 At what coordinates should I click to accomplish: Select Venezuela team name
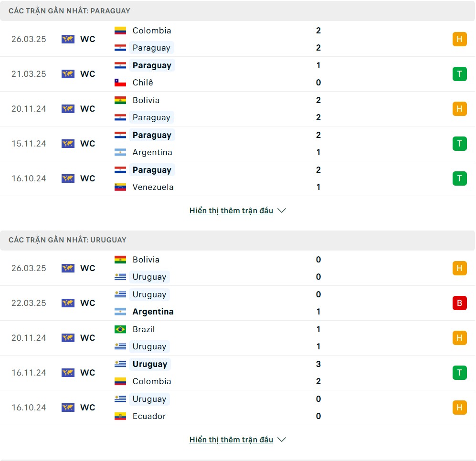pyautogui.click(x=153, y=187)
